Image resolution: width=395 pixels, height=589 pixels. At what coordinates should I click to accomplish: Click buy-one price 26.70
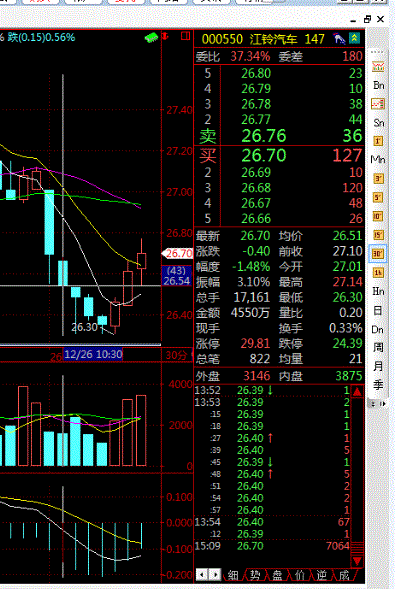264,155
